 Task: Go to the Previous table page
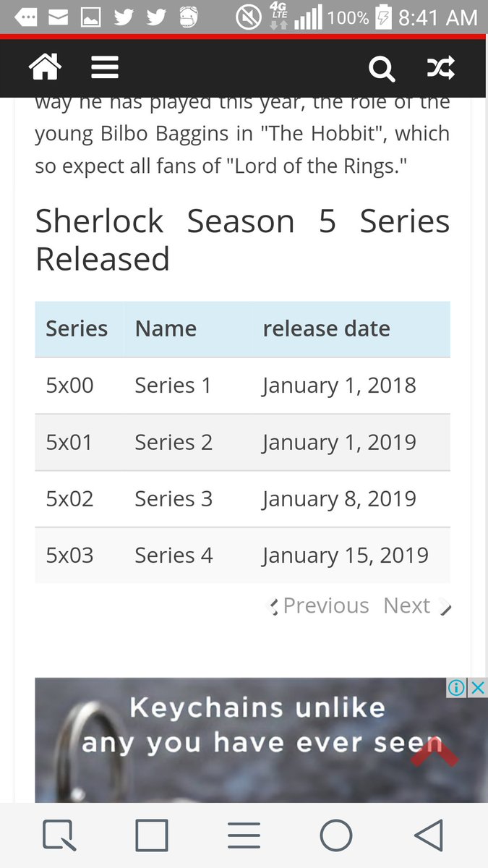[x=320, y=605]
